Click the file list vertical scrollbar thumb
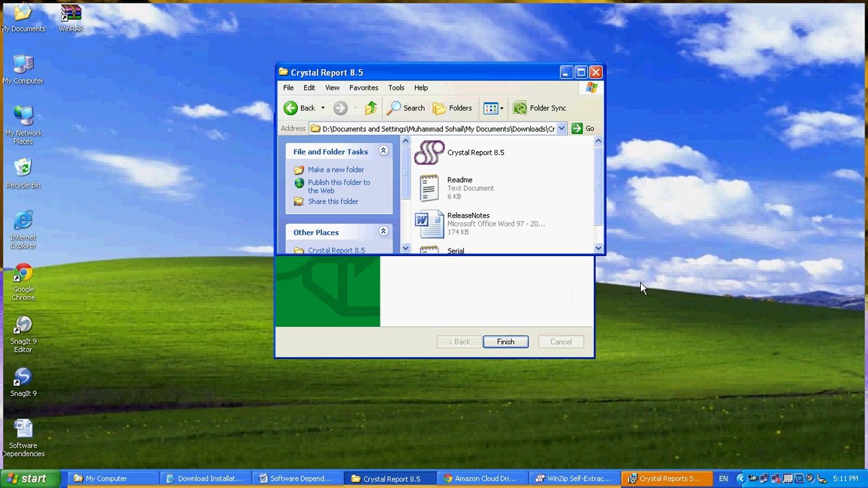Viewport: 868px width, 488px height. [x=598, y=186]
